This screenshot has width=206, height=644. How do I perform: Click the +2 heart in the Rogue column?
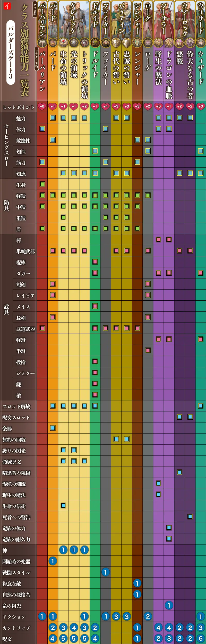click(x=148, y=106)
